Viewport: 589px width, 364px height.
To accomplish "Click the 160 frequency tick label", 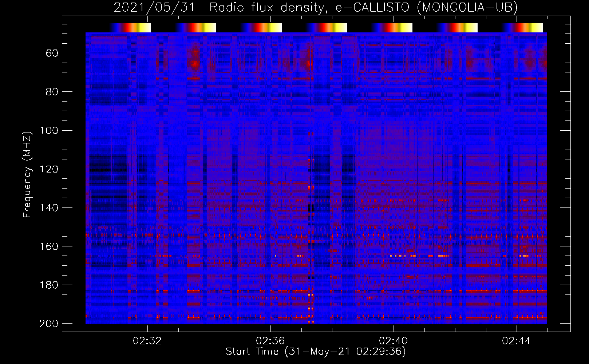I will tap(49, 246).
